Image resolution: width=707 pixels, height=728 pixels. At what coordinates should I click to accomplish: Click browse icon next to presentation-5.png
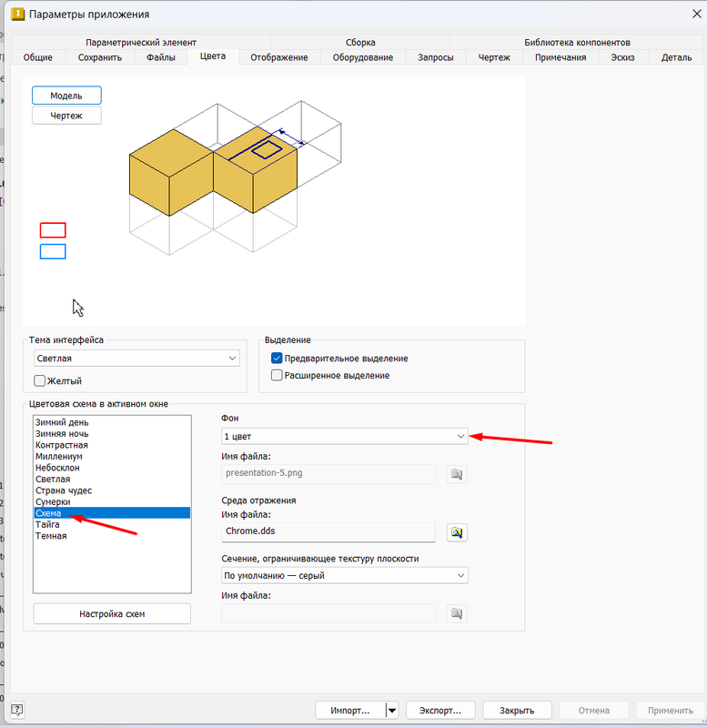point(457,474)
